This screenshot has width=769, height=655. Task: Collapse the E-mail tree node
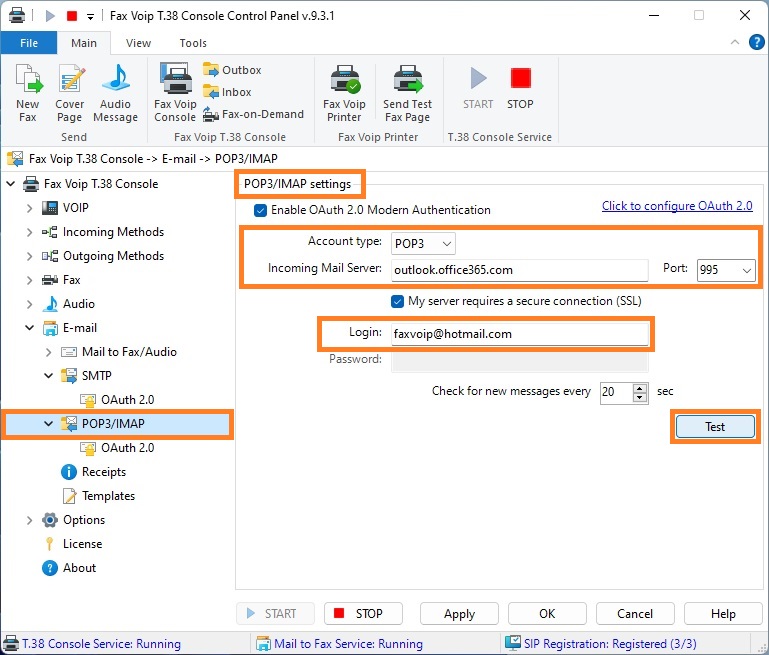[29, 328]
